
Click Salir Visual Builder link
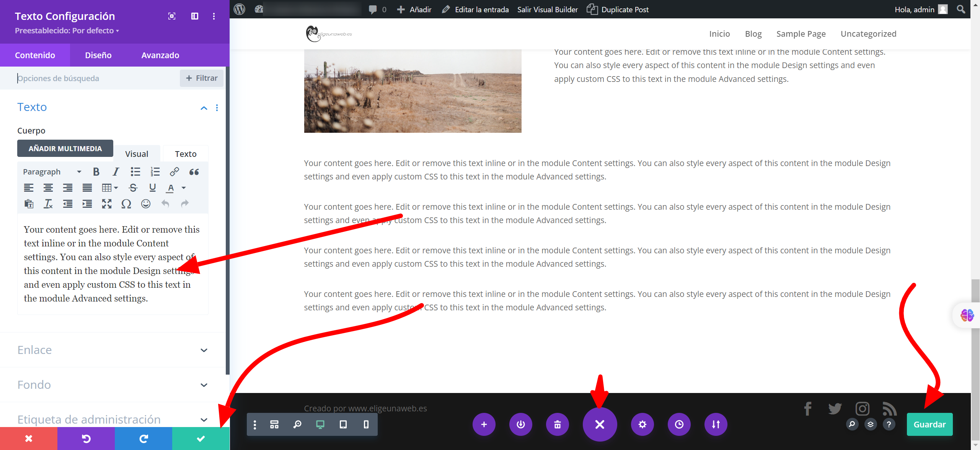pyautogui.click(x=547, y=10)
